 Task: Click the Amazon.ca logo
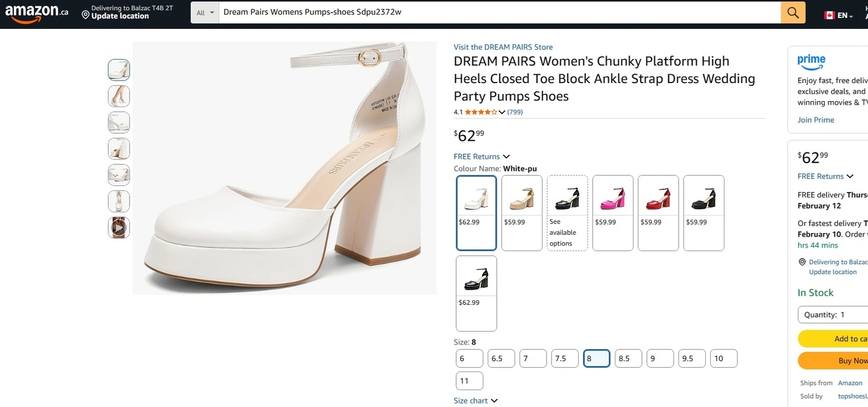[36, 13]
